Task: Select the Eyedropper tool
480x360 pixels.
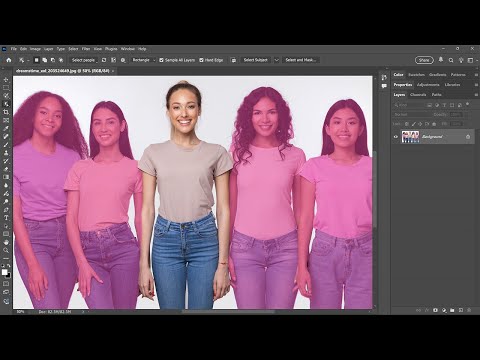Action: (6, 128)
